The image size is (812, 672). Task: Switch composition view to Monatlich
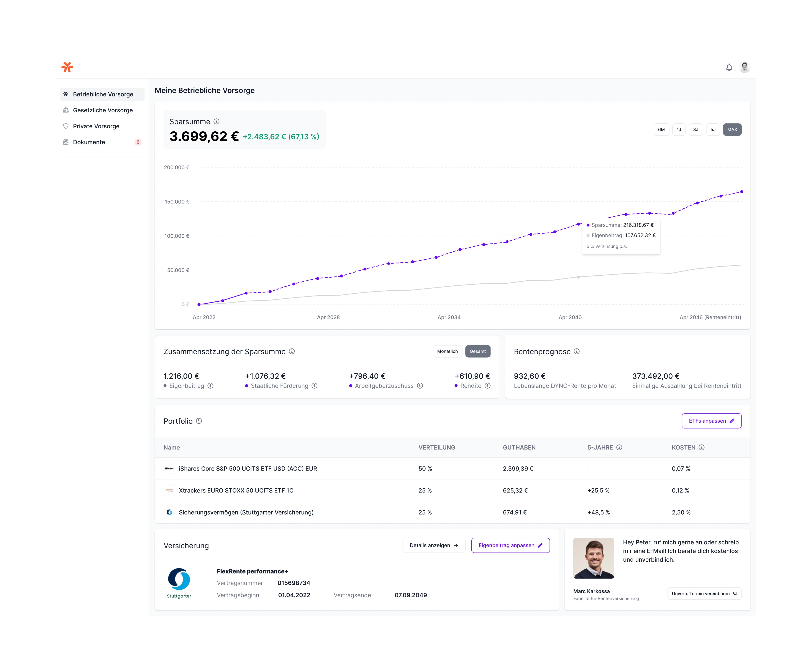(447, 351)
